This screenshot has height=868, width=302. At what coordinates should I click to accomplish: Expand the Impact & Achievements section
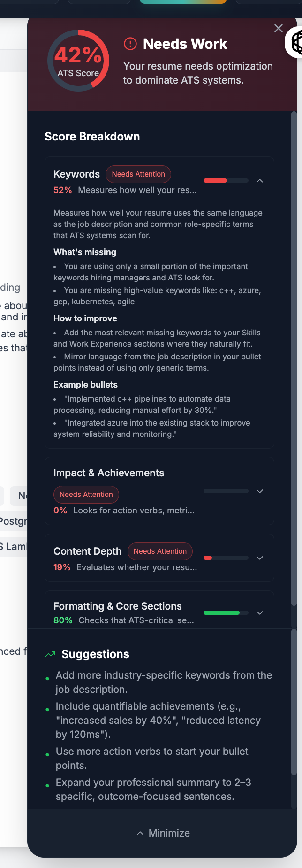pyautogui.click(x=260, y=491)
